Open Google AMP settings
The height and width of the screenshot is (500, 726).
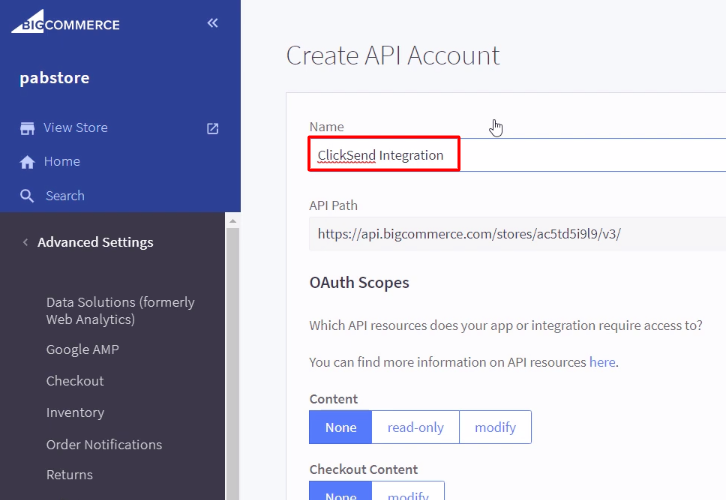coord(82,350)
